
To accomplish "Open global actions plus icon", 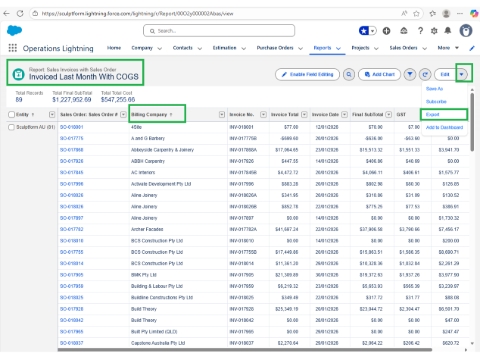I will click(386, 31).
